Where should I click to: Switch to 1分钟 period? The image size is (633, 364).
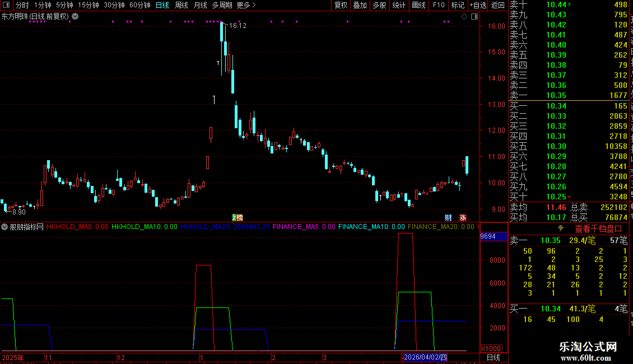click(43, 5)
